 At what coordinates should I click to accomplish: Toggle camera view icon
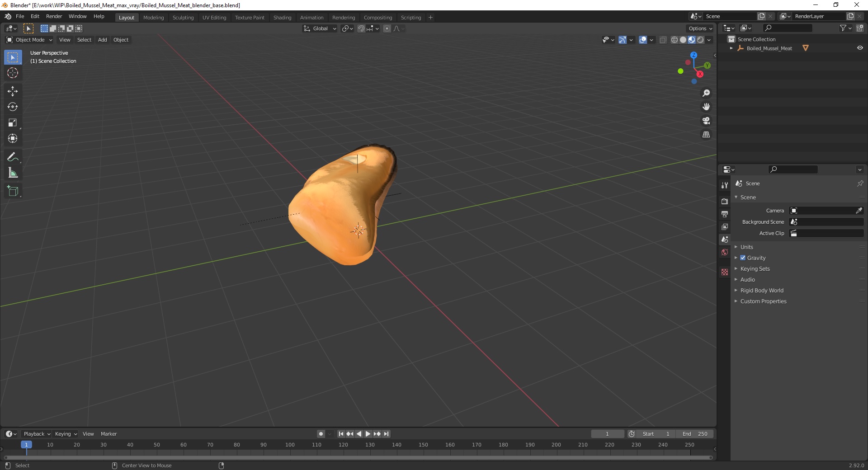pyautogui.click(x=706, y=121)
